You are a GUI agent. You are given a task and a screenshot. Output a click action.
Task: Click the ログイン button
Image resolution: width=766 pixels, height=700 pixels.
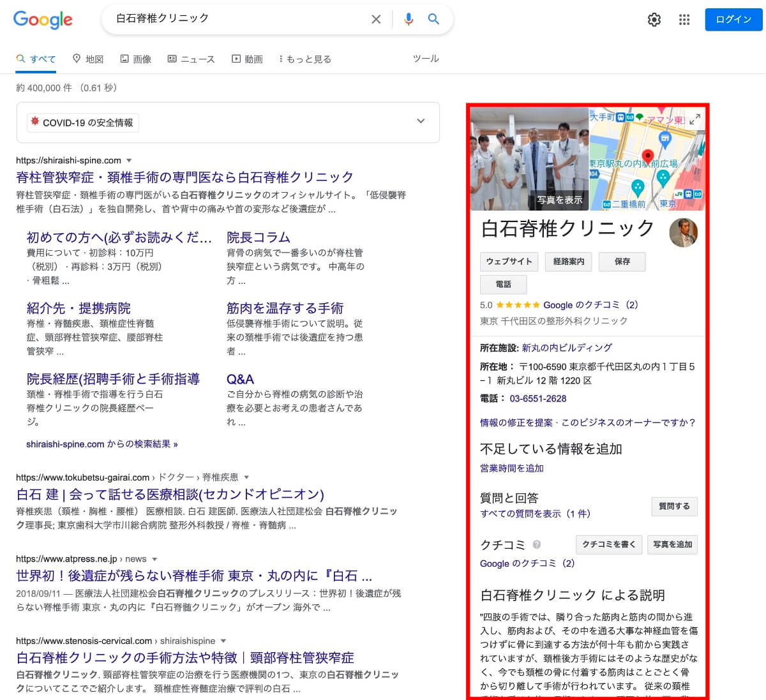[733, 20]
